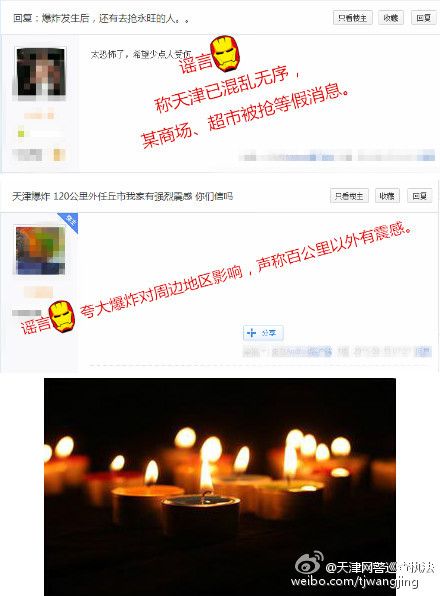This screenshot has width=440, height=596.
Task: Click 收藏 on the top thread
Action: pos(391,18)
